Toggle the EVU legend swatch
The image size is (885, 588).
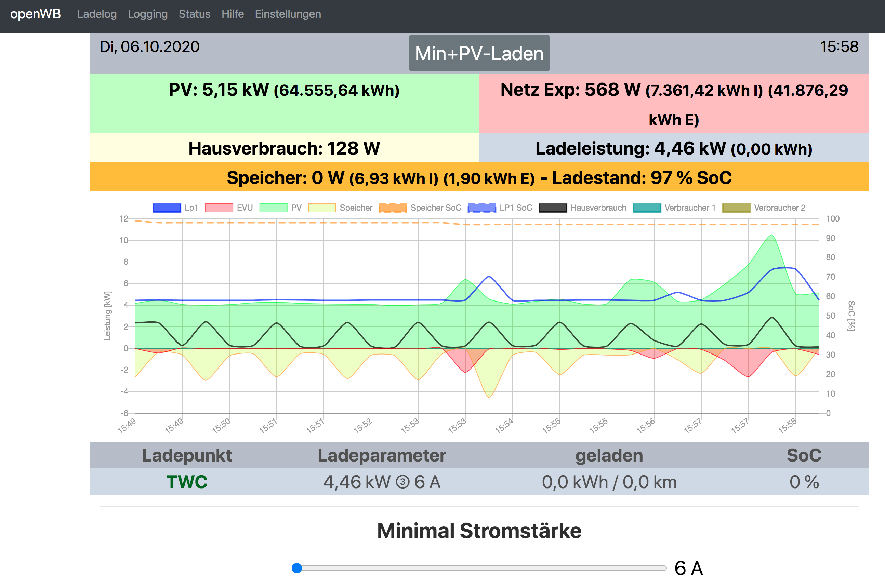coord(219,208)
